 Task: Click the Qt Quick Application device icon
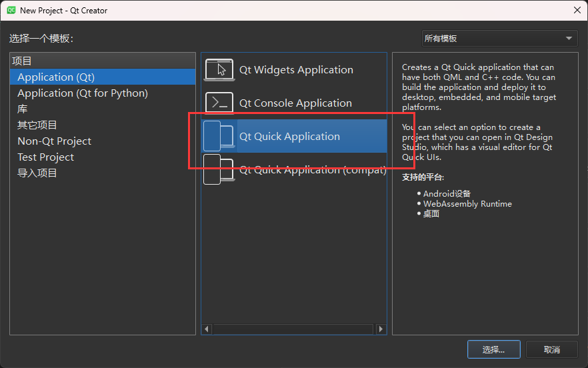(x=219, y=136)
